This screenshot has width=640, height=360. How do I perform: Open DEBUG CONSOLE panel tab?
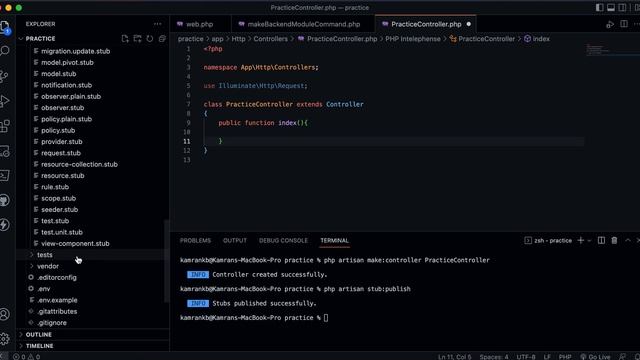(283, 240)
